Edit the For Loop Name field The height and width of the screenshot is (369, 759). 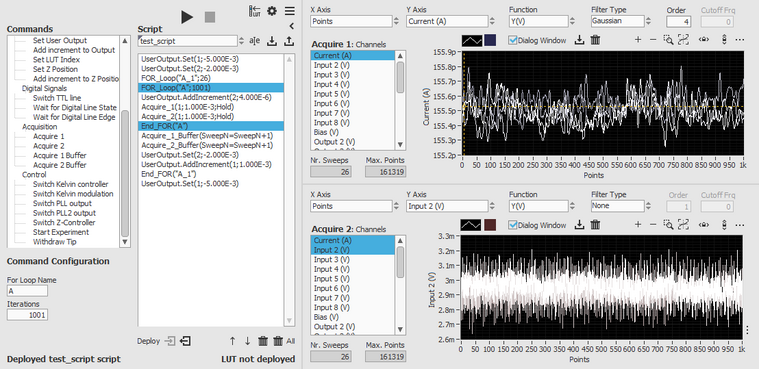[x=27, y=291]
